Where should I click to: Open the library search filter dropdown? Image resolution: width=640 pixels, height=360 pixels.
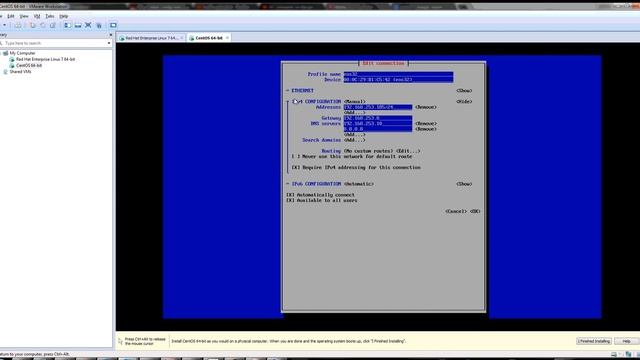(x=109, y=43)
